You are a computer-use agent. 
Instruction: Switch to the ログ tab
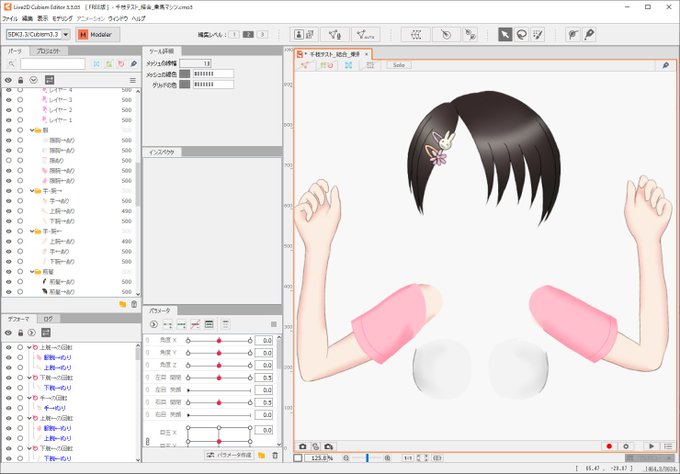(48, 319)
